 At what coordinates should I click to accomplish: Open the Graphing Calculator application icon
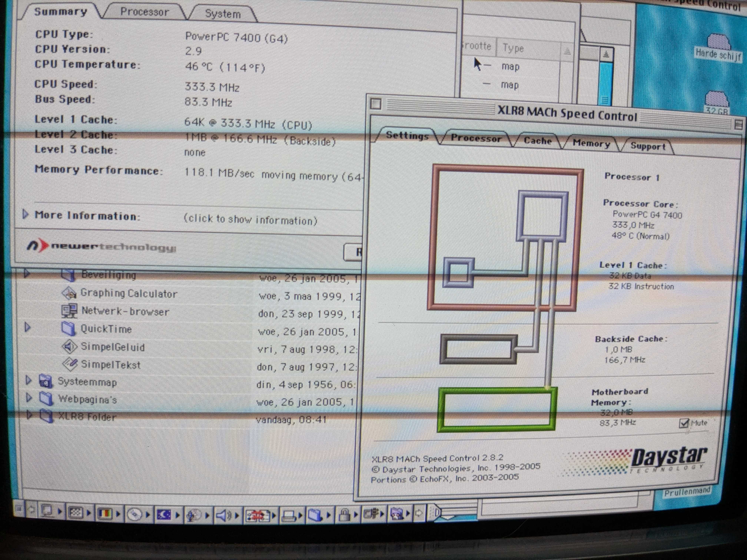point(69,293)
